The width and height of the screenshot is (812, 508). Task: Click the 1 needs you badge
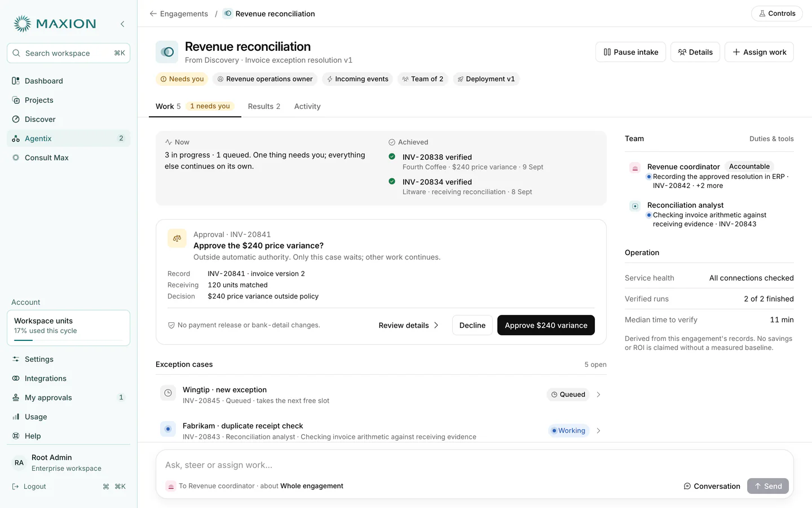[x=210, y=106]
